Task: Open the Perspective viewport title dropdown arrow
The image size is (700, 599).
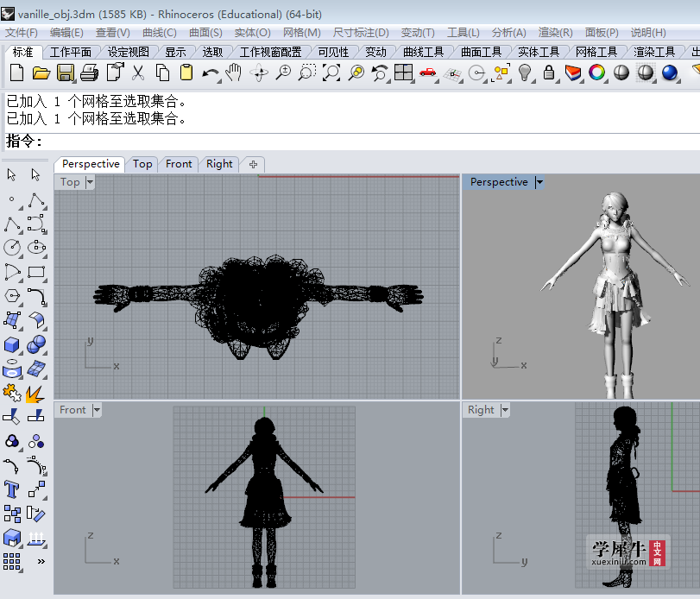Action: [539, 182]
